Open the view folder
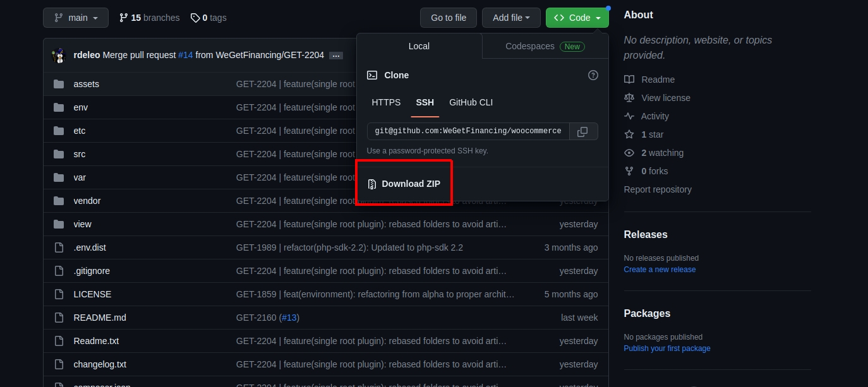The width and height of the screenshot is (868, 387). click(x=82, y=224)
